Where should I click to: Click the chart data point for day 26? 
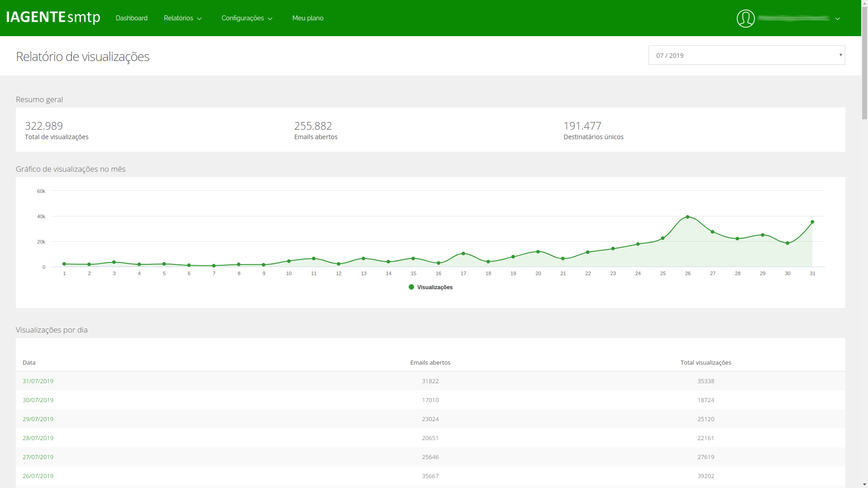coord(688,217)
